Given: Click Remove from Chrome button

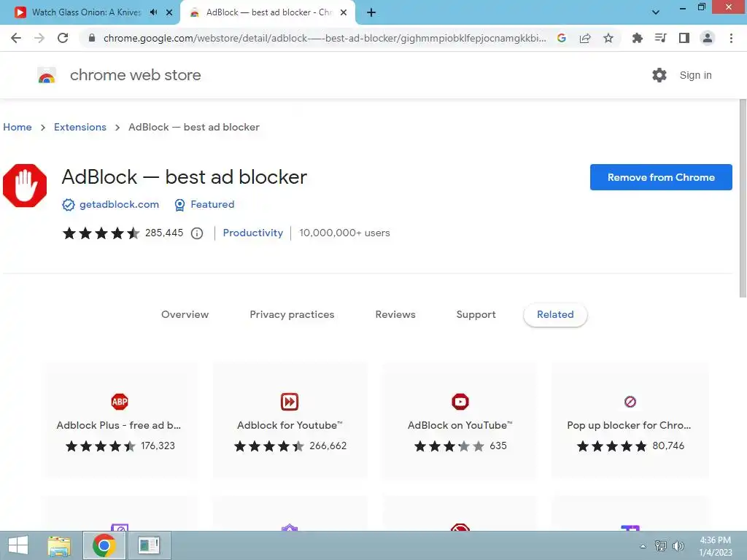Looking at the screenshot, I should click(661, 177).
